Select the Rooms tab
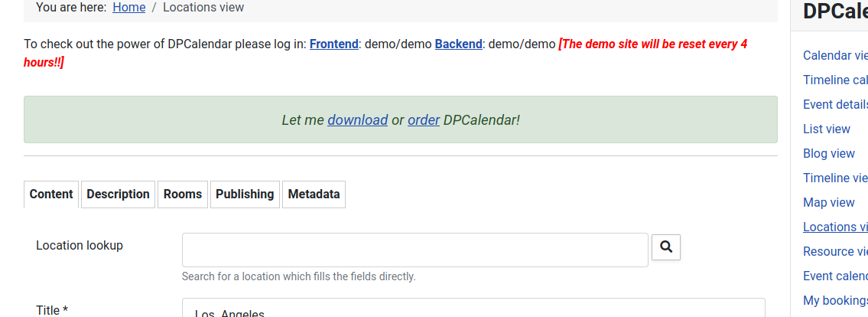868x317 pixels. coord(183,194)
